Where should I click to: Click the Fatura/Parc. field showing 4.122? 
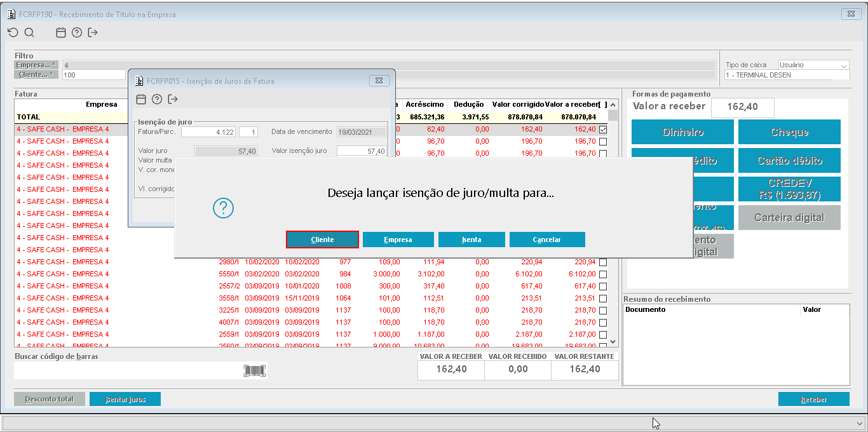[x=208, y=132]
